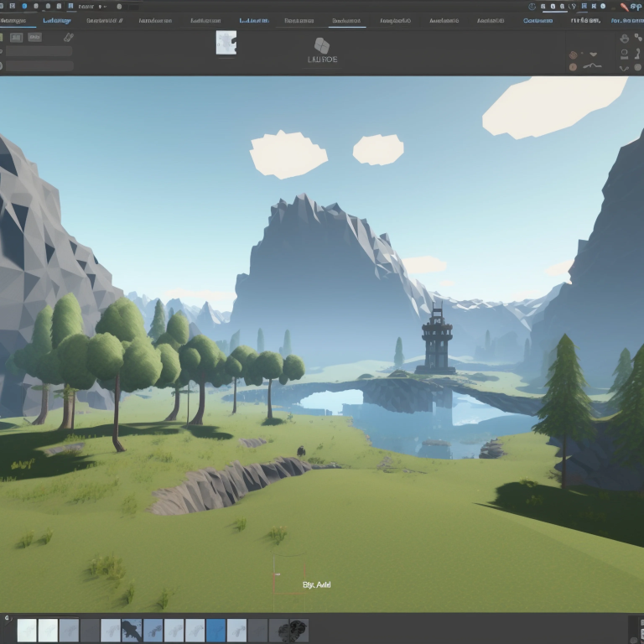Viewport: 644px width, 644px height.
Task: Select the medium-blue speckled thumbnail in the bottom strip
Action: click(x=153, y=630)
